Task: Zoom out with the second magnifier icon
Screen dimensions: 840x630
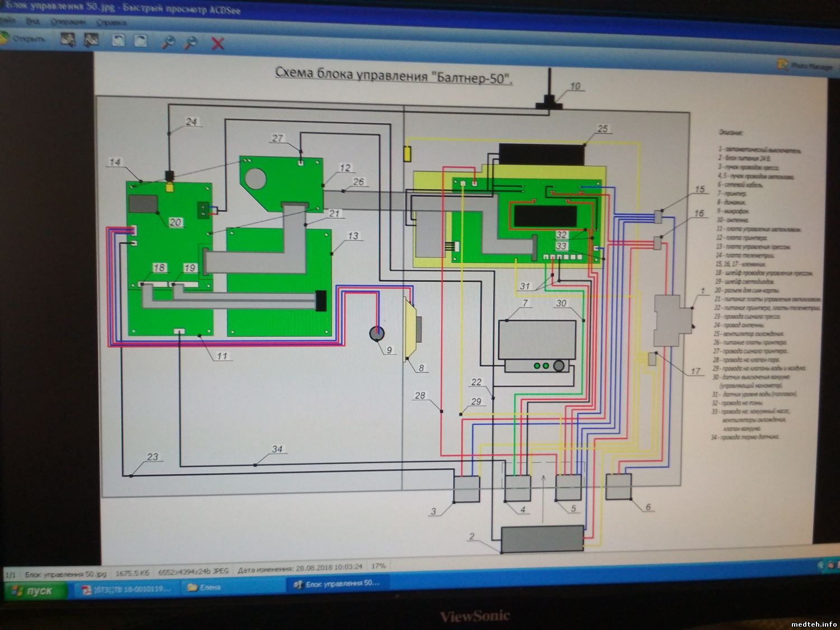Action: pos(192,42)
